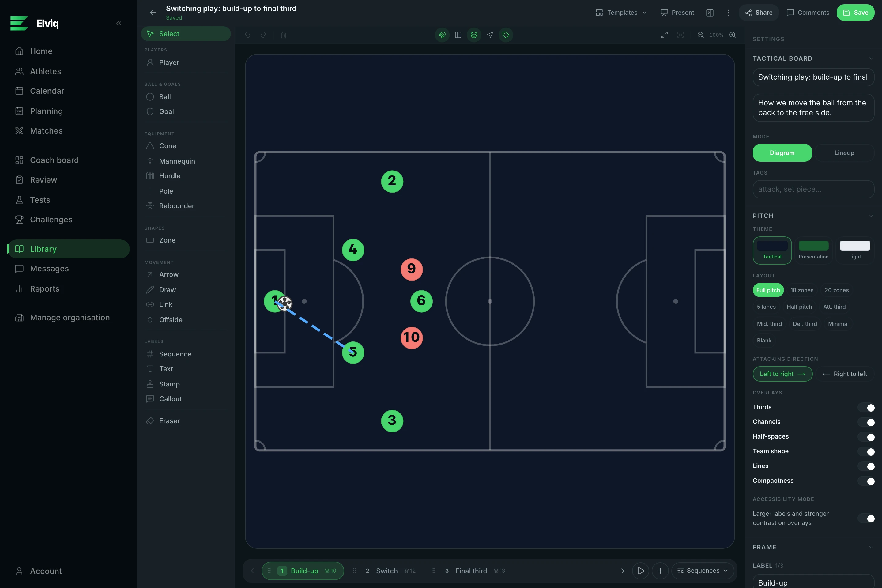Enable the Half-spaces overlay
This screenshot has height=588, width=882.
(x=866, y=437)
